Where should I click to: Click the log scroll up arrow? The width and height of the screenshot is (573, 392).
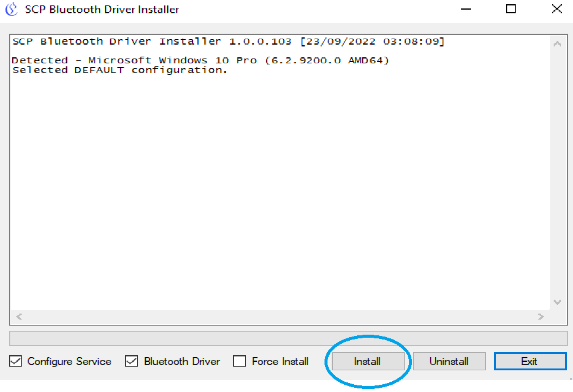pyautogui.click(x=557, y=44)
